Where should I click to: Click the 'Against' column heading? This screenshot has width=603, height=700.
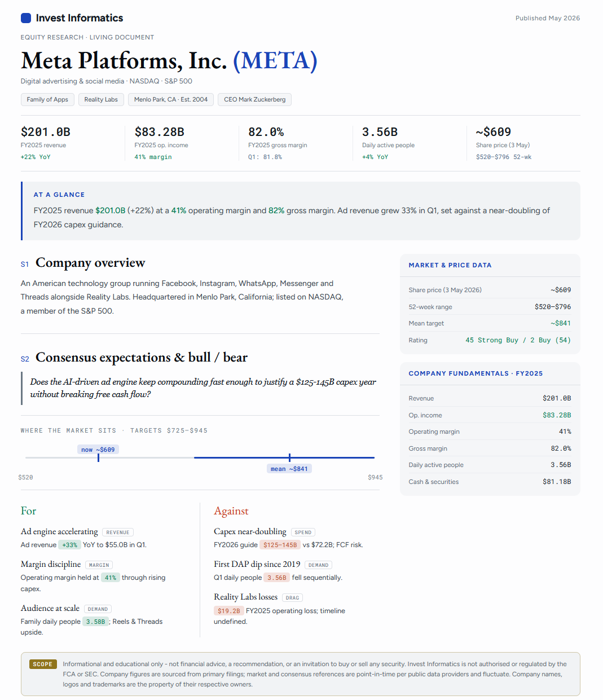point(231,511)
